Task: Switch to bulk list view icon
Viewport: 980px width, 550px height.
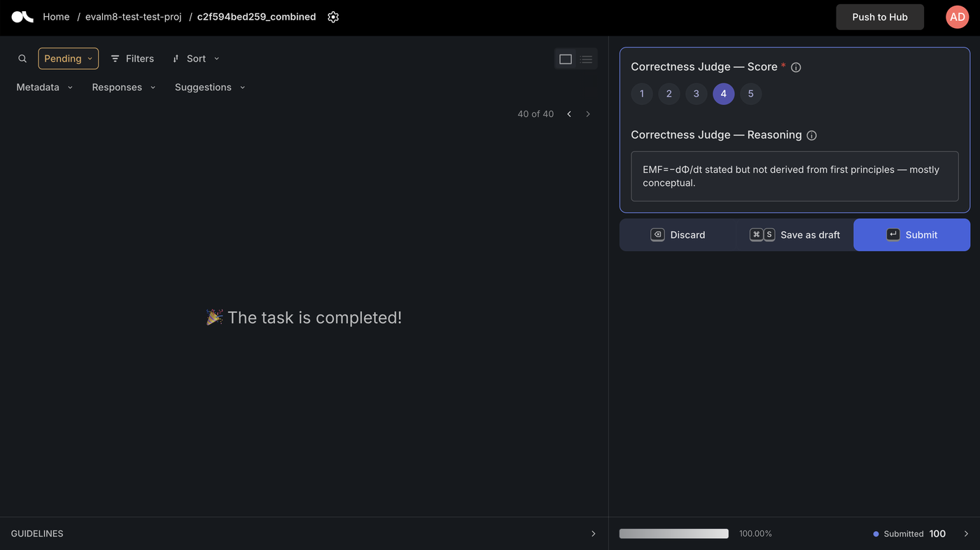Action: (x=587, y=59)
